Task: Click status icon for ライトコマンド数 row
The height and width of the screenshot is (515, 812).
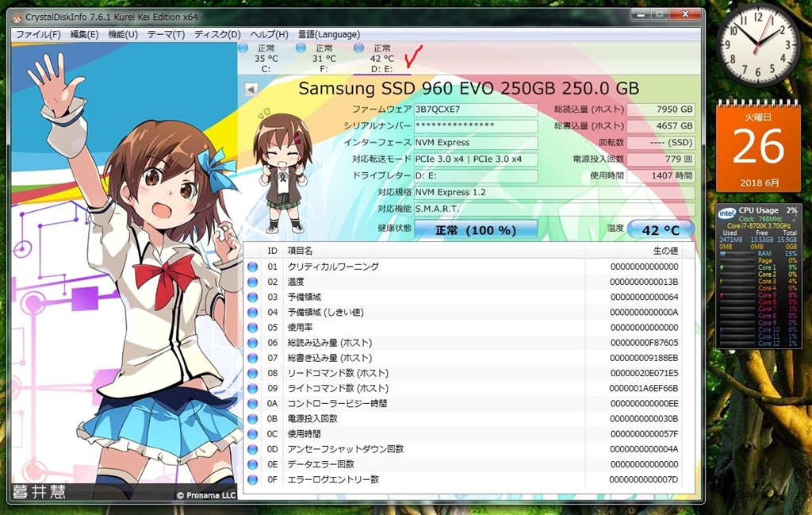Action: pos(253,389)
